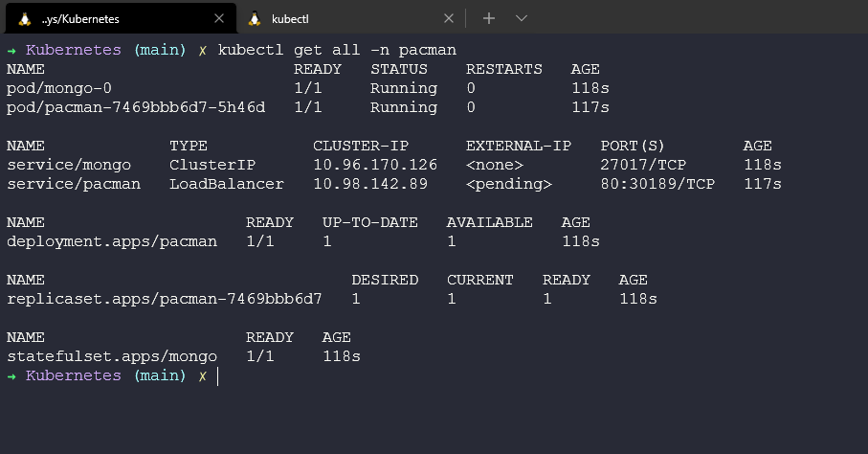Click the LoadBalancer type value
Image resolution: width=868 pixels, height=454 pixels.
227,184
